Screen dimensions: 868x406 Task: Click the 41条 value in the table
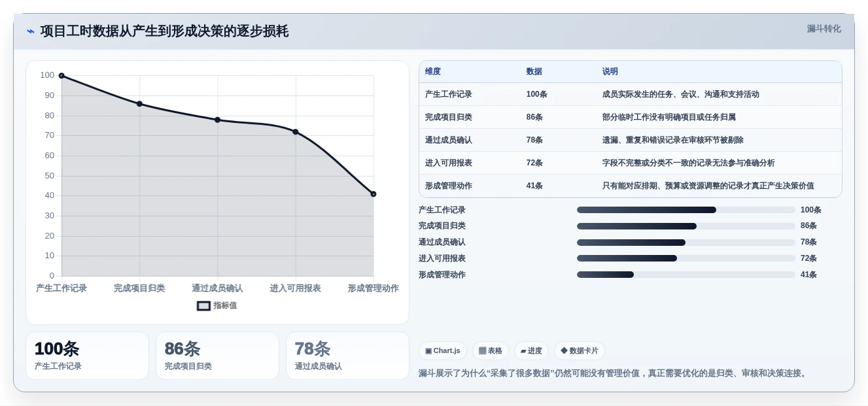[x=535, y=186]
